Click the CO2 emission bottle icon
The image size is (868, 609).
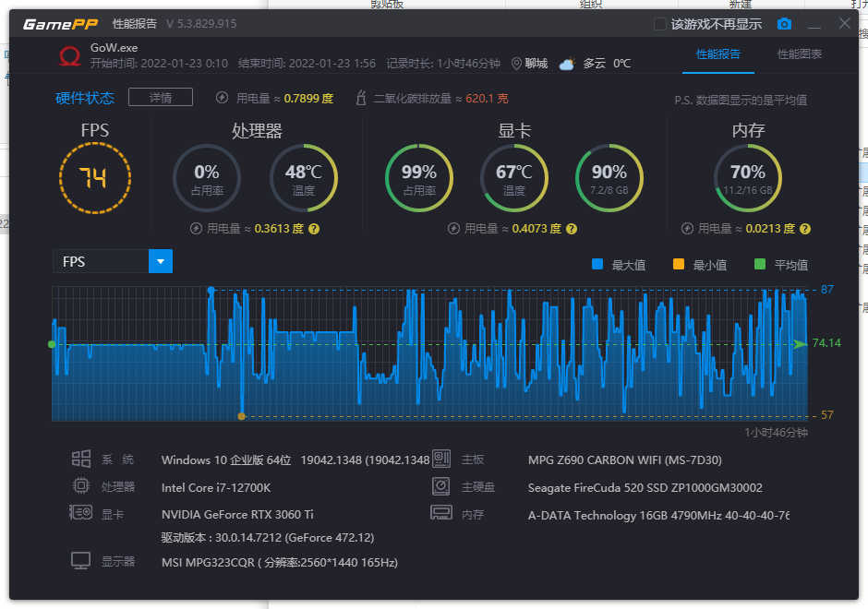point(361,98)
